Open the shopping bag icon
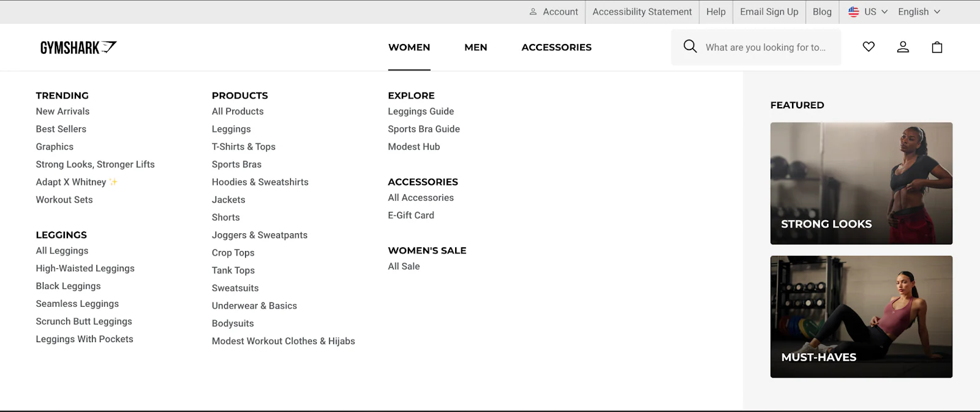This screenshot has width=980, height=412. (x=937, y=47)
